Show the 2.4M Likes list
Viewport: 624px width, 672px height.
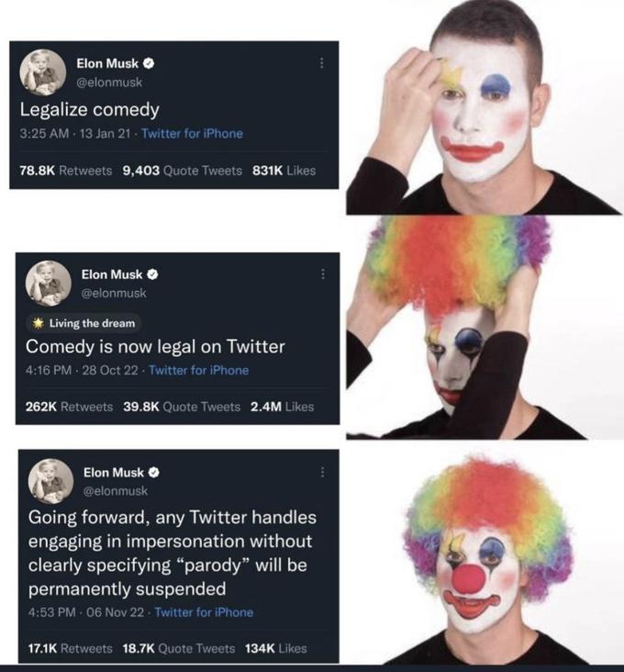[282, 406]
